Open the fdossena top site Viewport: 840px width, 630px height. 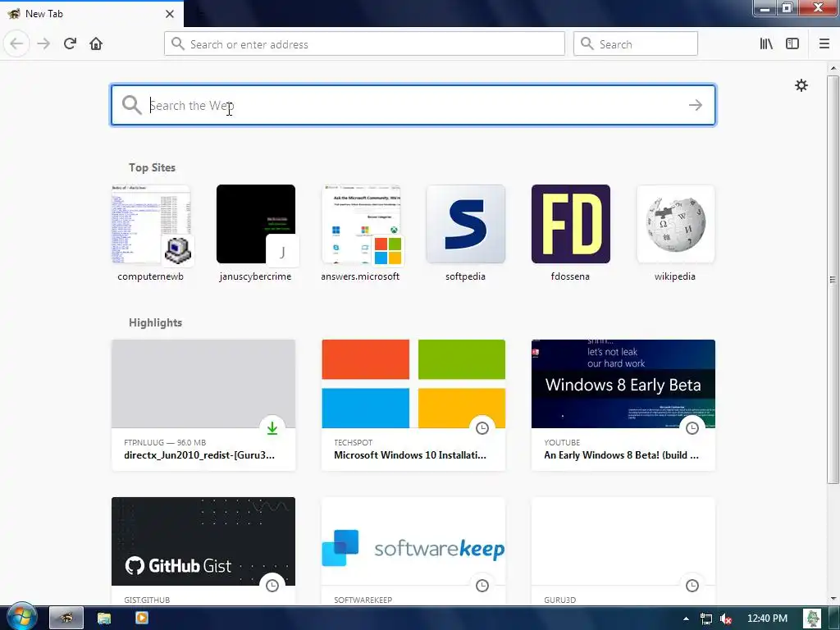[x=571, y=232]
